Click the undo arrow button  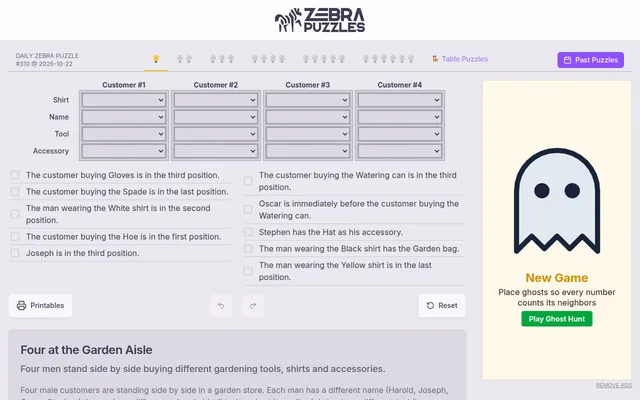pyautogui.click(x=221, y=305)
